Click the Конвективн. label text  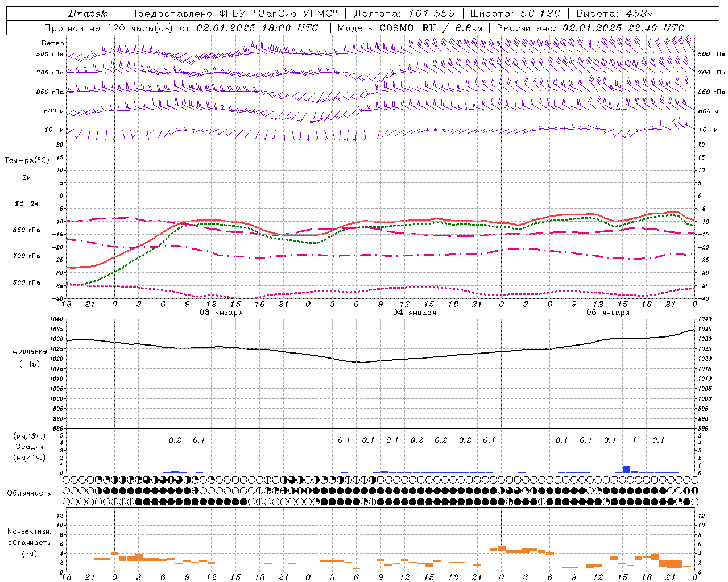pos(30,531)
